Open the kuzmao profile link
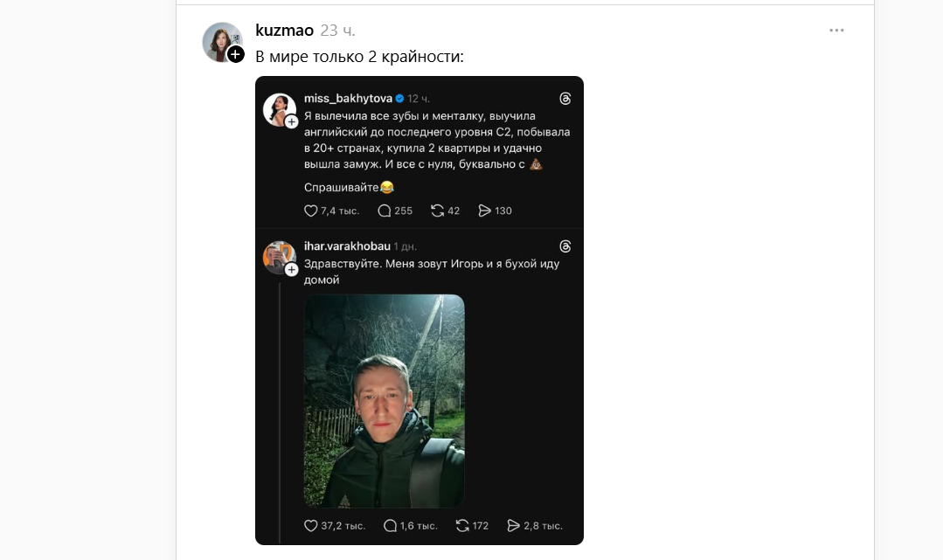The width and height of the screenshot is (943, 560). click(284, 31)
